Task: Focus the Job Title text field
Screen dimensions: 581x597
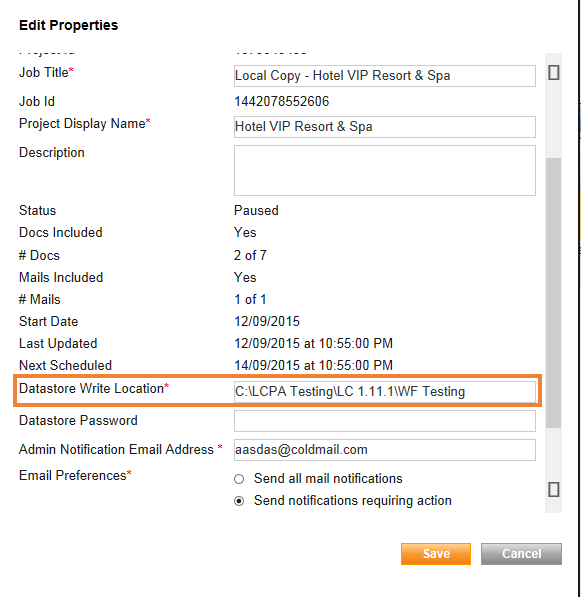Action: click(x=385, y=76)
